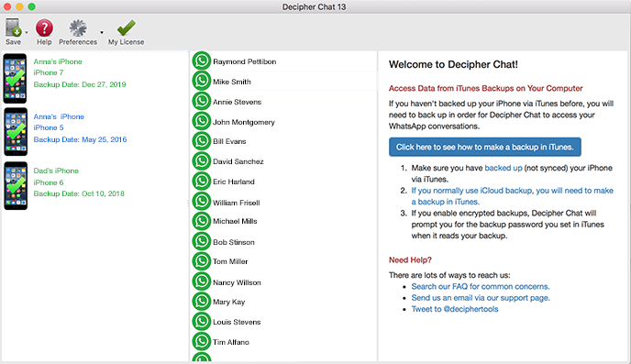Select the Tim Alfano contact name
Screen dimensions: 631x364
231,342
